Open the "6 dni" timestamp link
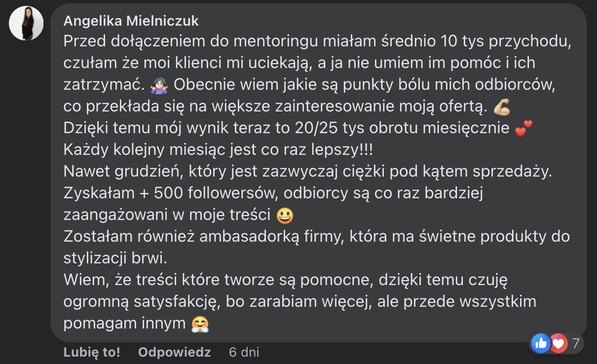The image size is (597, 364). [x=244, y=352]
